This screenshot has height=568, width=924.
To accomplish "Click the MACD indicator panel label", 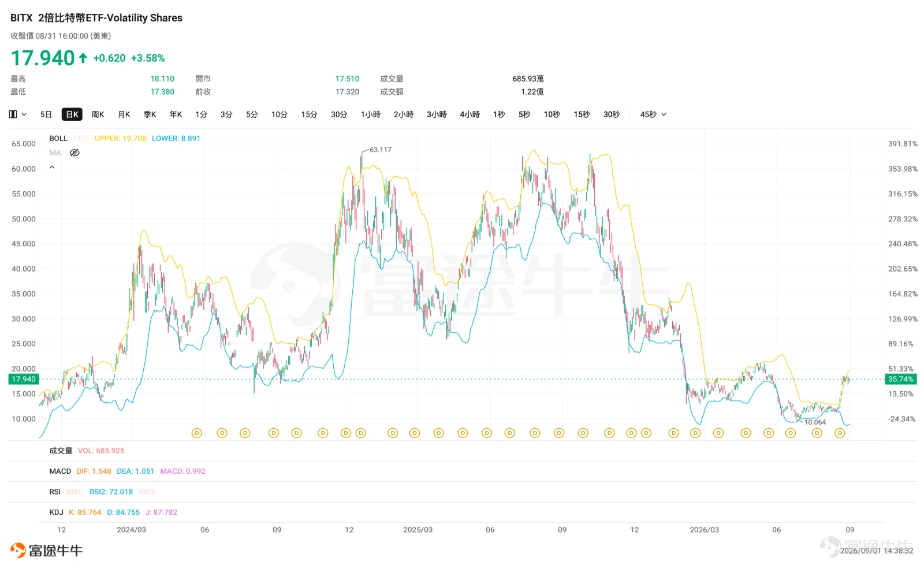I will coord(60,472).
